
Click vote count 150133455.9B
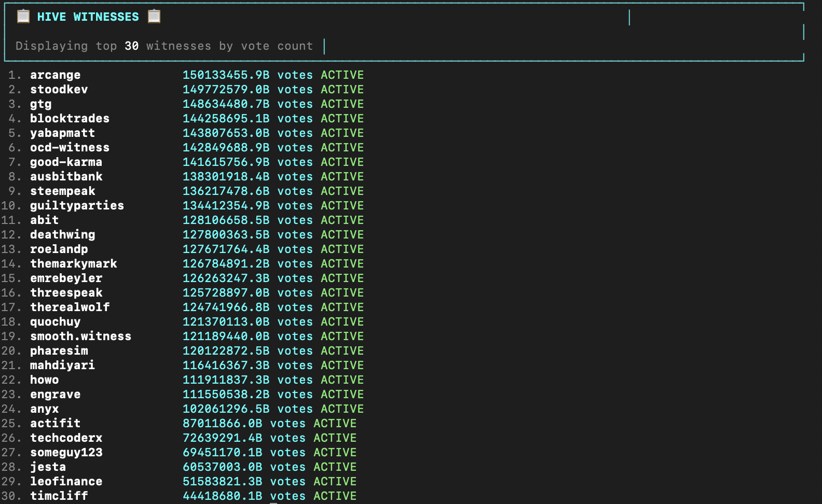click(x=226, y=75)
